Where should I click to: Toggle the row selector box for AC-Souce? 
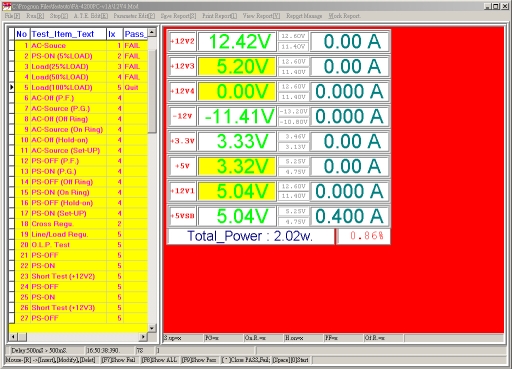tap(12, 45)
